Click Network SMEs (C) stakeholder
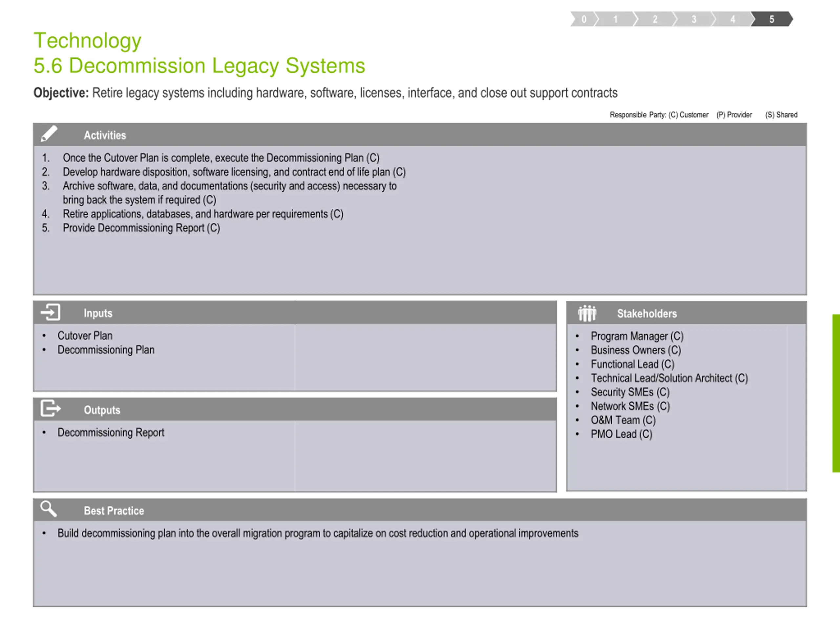The width and height of the screenshot is (840, 630). [630, 406]
